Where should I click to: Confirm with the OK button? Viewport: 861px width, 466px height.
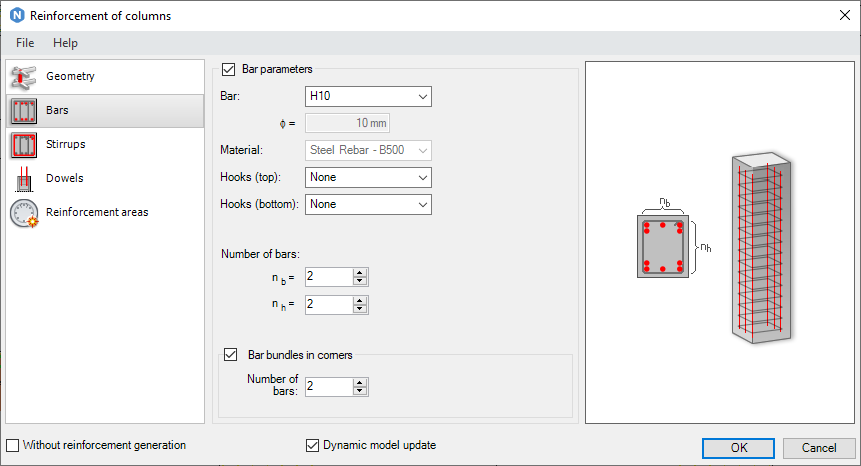click(739, 448)
